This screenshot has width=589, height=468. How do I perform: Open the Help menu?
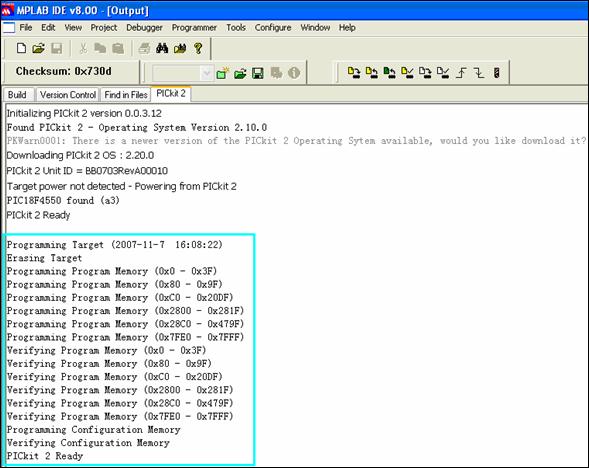tap(347, 27)
